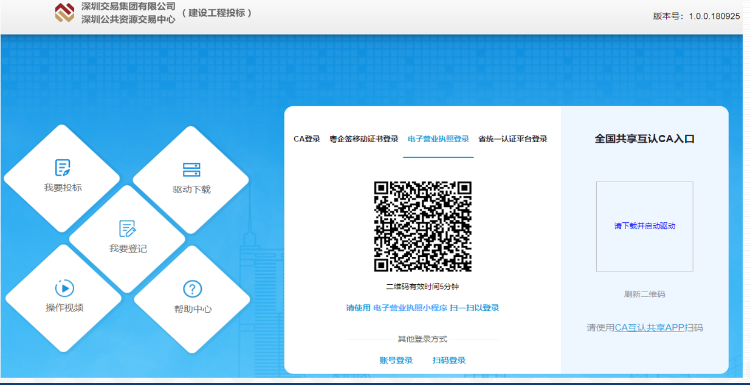Click the 账号登录 link

(x=396, y=361)
